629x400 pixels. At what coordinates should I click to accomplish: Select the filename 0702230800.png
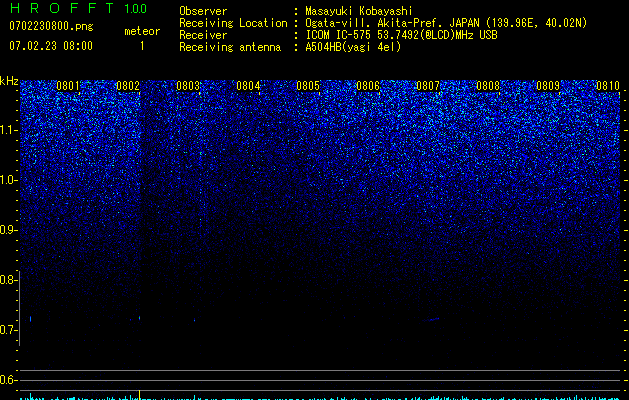point(51,26)
